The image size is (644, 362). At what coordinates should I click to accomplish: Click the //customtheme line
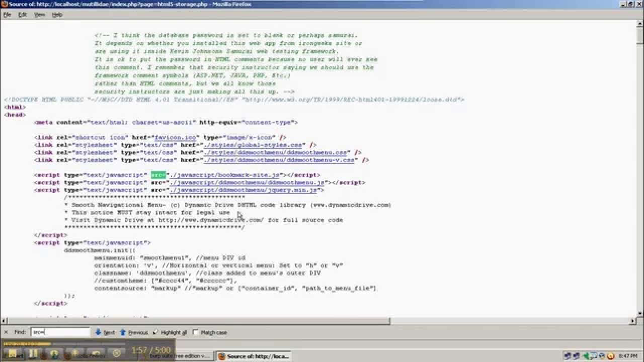click(166, 281)
